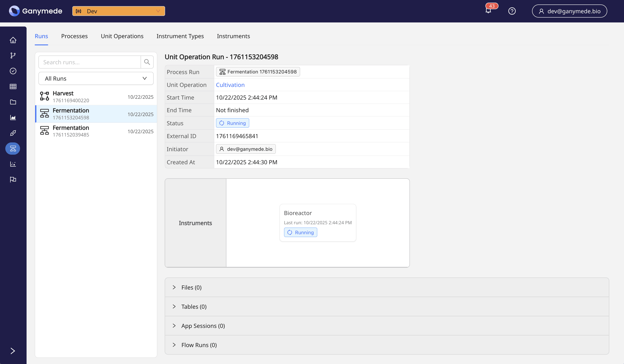
Task: Click the Search runs input field
Action: 90,62
